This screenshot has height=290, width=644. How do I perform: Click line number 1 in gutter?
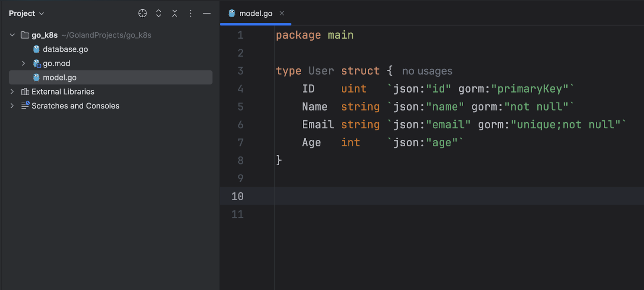coord(240,35)
